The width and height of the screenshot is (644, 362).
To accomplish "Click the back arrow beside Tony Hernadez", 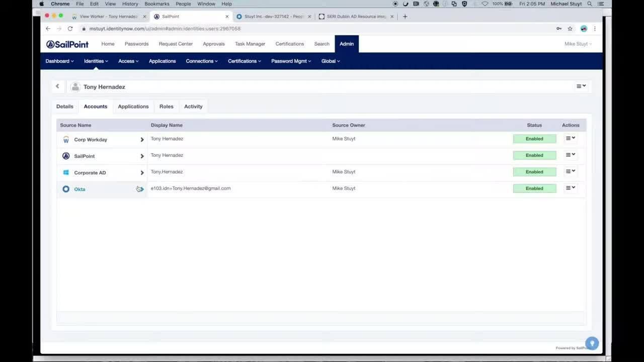I will [57, 86].
